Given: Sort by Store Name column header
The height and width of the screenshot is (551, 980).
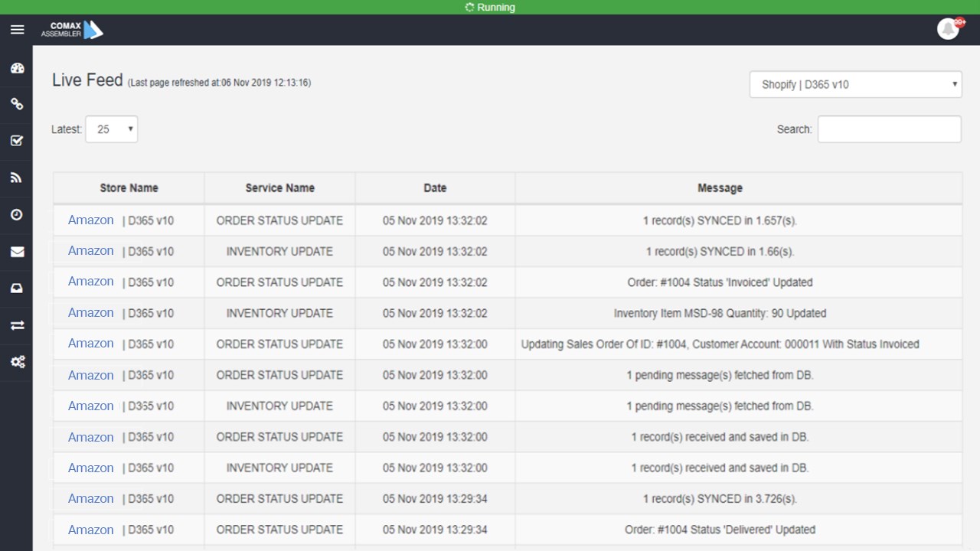Looking at the screenshot, I should point(129,187).
